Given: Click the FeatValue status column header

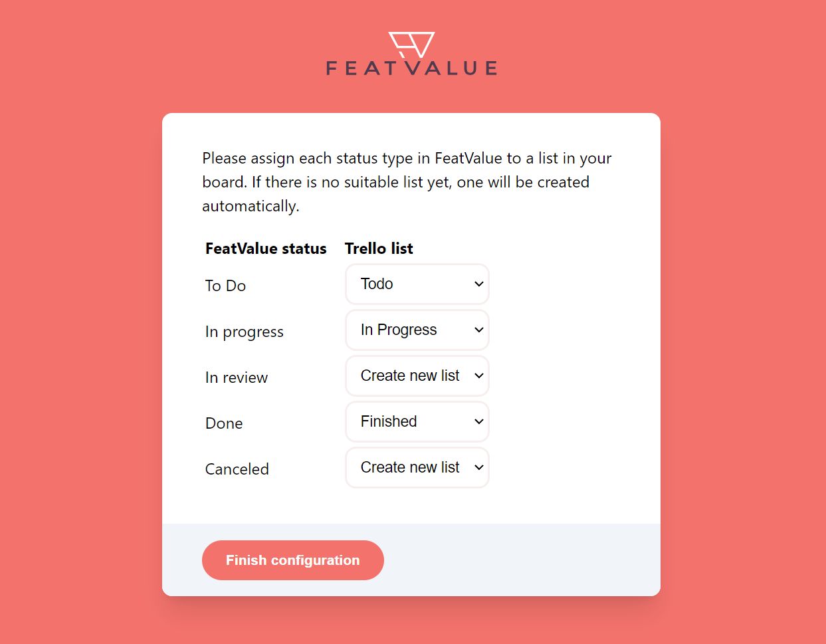Looking at the screenshot, I should point(266,249).
